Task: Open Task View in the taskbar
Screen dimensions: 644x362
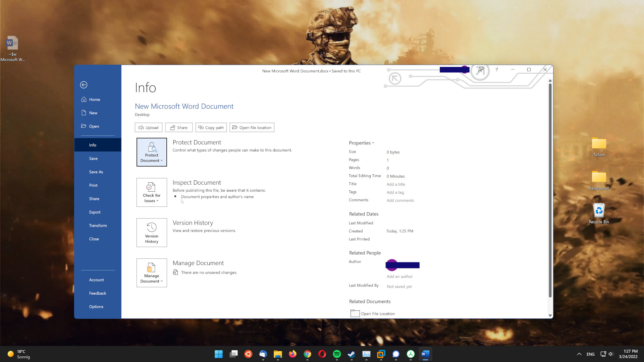Action: [x=233, y=354]
